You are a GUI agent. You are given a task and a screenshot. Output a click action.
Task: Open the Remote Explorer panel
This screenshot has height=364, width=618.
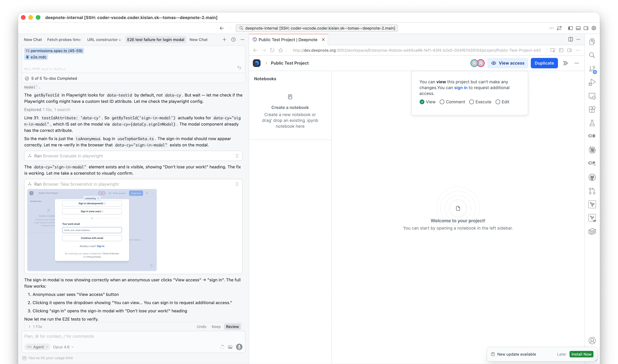point(592,96)
